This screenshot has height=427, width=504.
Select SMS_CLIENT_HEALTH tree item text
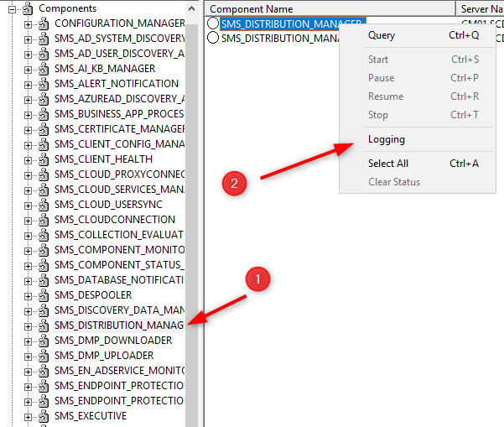click(x=103, y=159)
